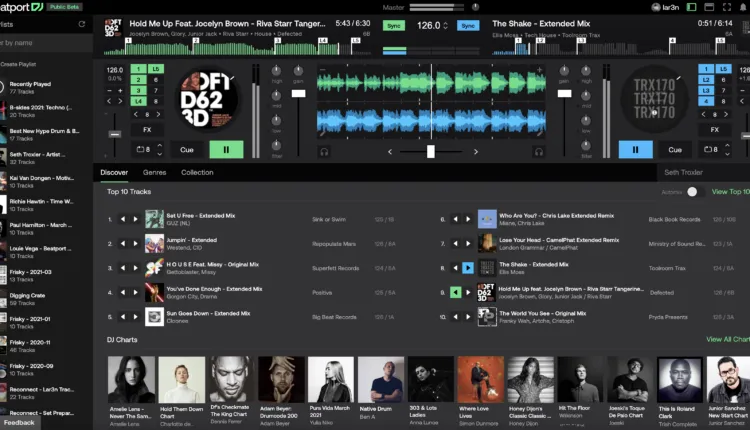Trigger hot cue 4 on right deck
The image size is (750, 430).
(706, 101)
